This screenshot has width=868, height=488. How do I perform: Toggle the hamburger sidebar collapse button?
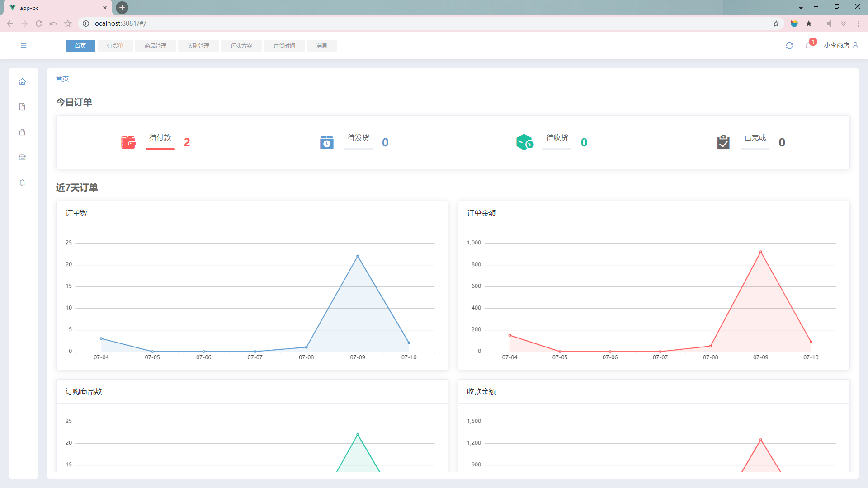24,46
